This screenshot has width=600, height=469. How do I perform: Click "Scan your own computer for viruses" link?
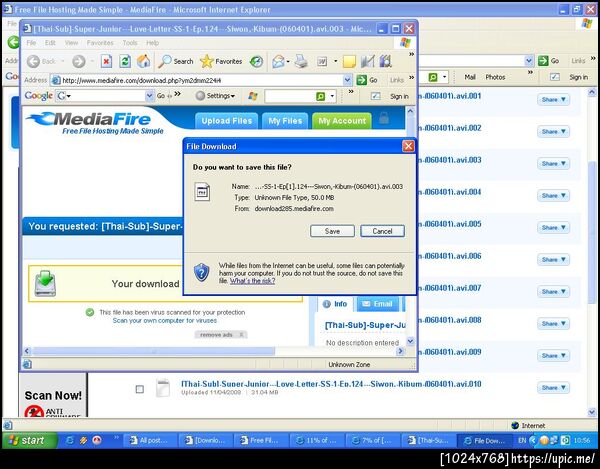coord(165,321)
